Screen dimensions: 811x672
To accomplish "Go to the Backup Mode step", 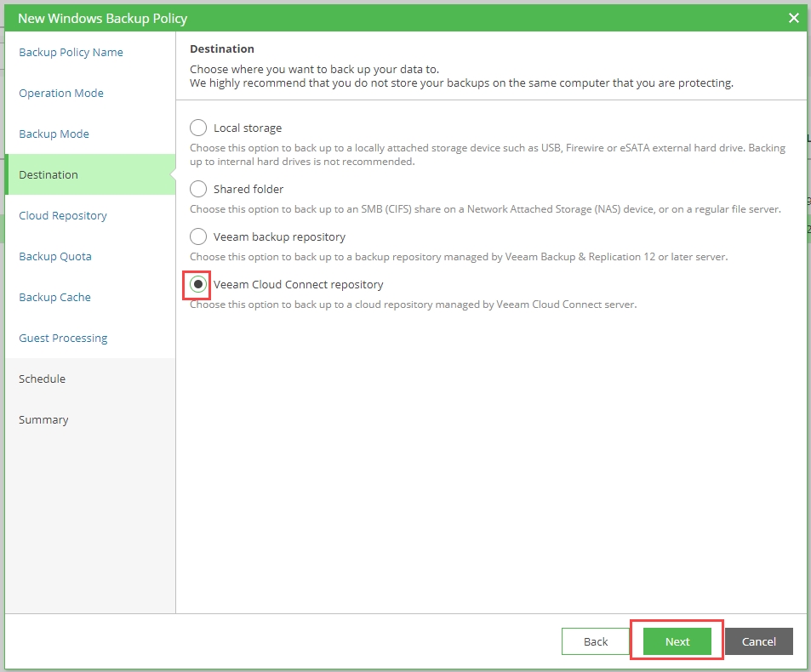I will [x=54, y=134].
